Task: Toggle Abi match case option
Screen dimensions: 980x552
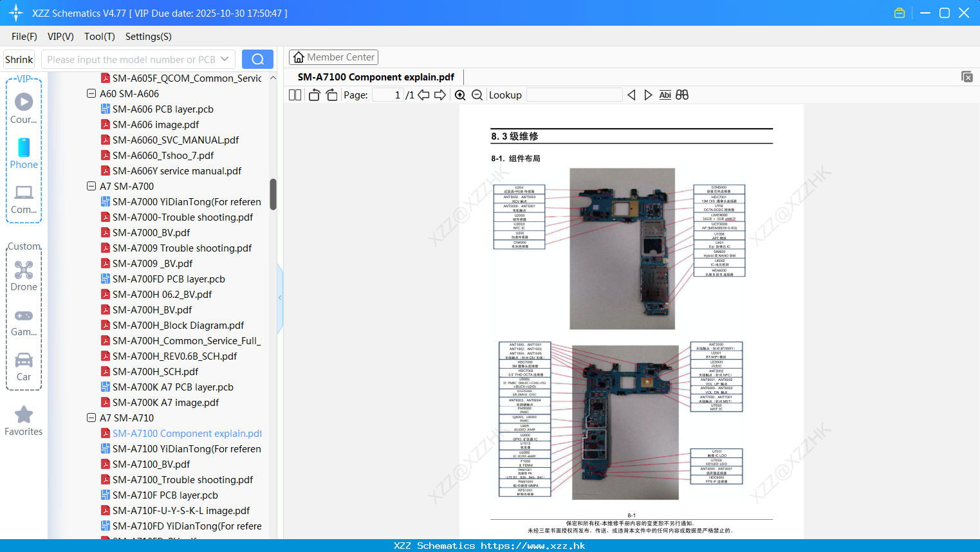Action: pos(665,95)
